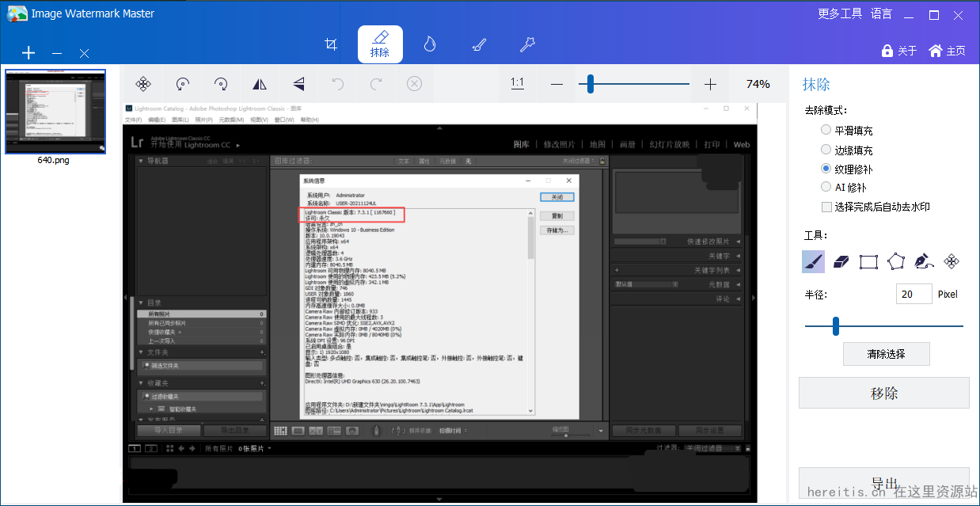Click the zoom out minus button
Viewport: 980px width, 506px height.
(557, 84)
